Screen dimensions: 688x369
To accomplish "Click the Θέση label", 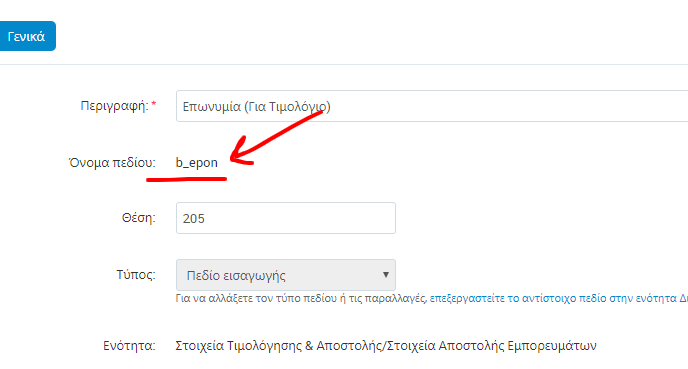I will [x=139, y=218].
